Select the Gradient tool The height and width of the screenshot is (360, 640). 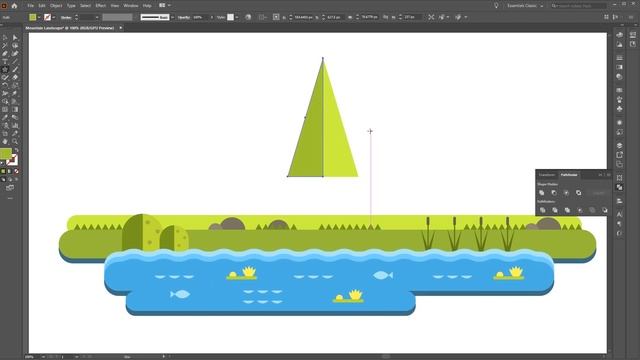15,109
